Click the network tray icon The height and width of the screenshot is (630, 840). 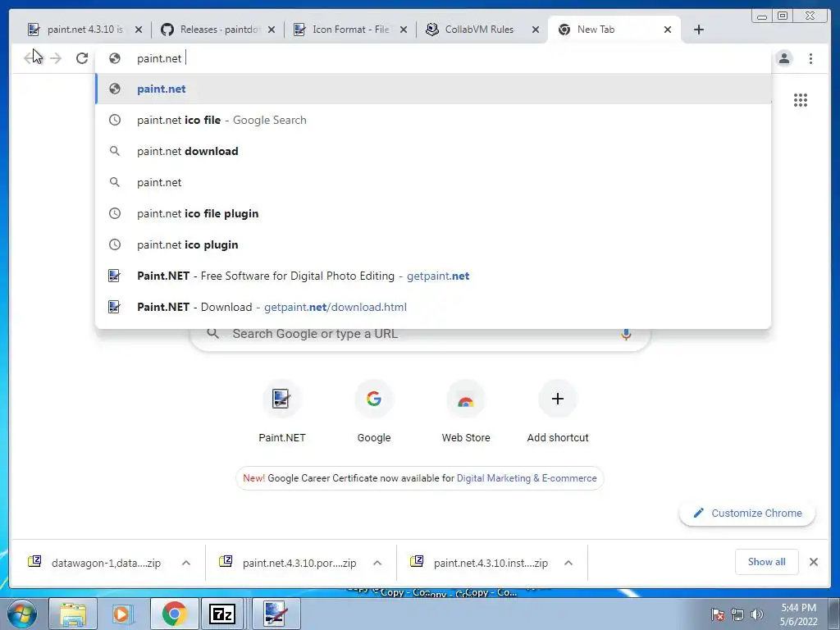tap(737, 614)
